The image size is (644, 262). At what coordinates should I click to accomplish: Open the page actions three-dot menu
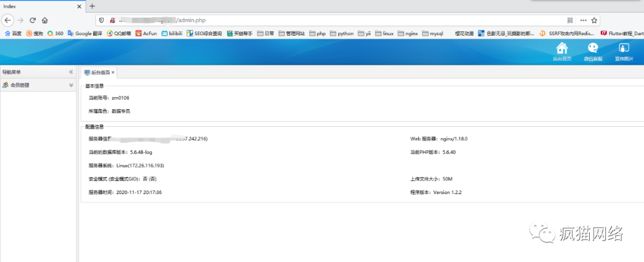pyautogui.click(x=583, y=20)
